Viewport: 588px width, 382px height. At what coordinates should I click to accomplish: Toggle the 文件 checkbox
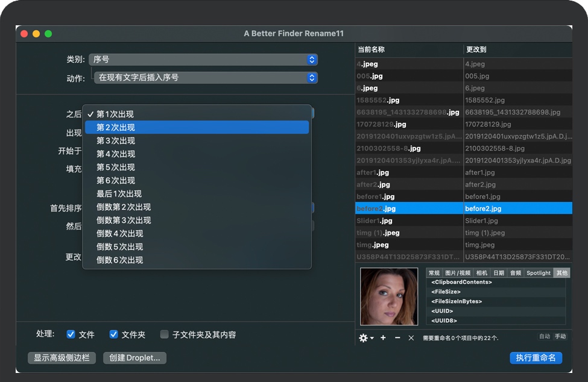click(x=71, y=334)
